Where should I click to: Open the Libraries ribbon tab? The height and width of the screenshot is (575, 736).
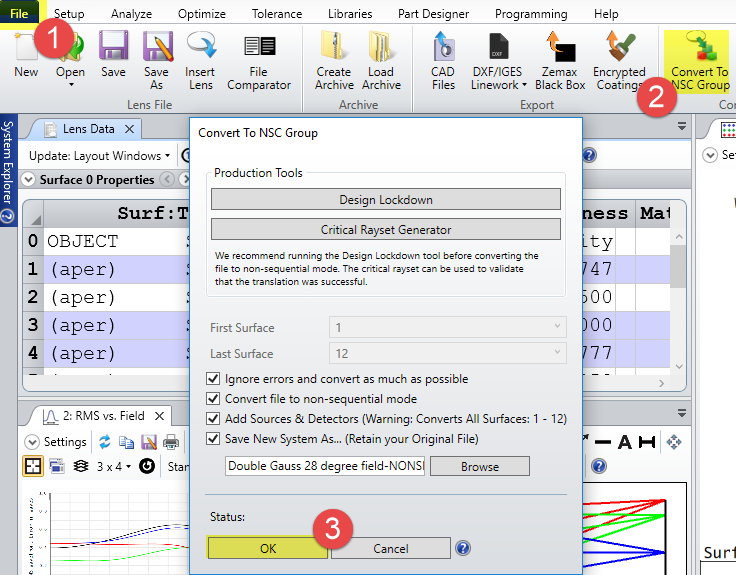[x=350, y=14]
